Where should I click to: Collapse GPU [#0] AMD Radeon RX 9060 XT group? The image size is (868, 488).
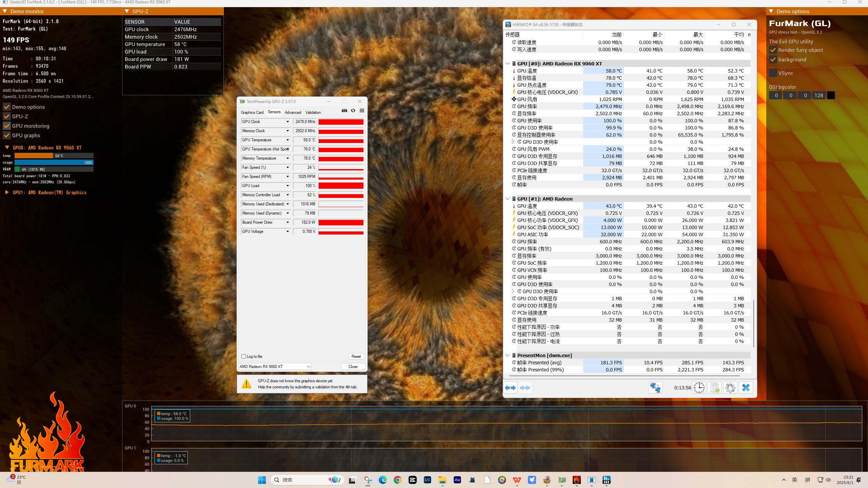508,64
